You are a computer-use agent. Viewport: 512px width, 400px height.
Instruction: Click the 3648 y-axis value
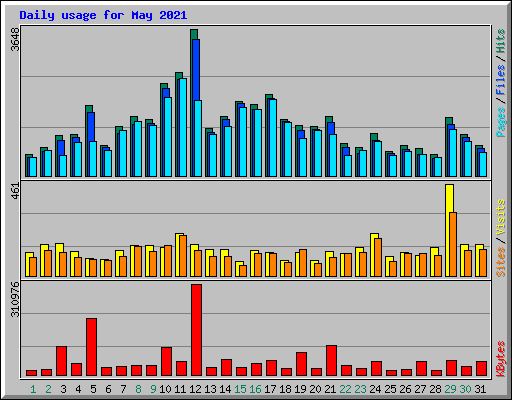tap(15, 39)
